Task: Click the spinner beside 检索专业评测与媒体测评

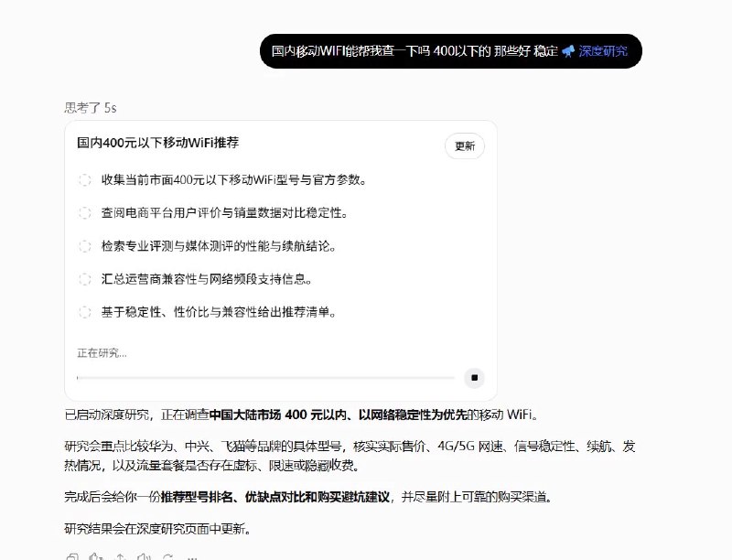Action: (x=84, y=246)
